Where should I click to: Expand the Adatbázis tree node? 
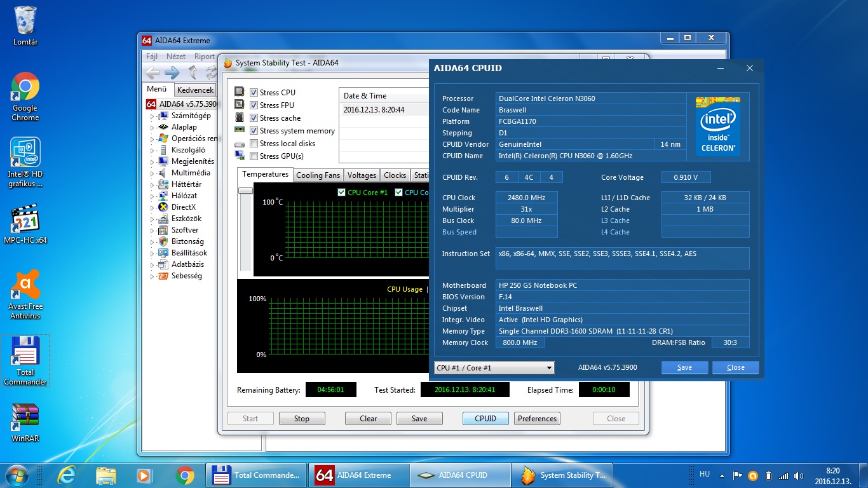[x=152, y=265]
